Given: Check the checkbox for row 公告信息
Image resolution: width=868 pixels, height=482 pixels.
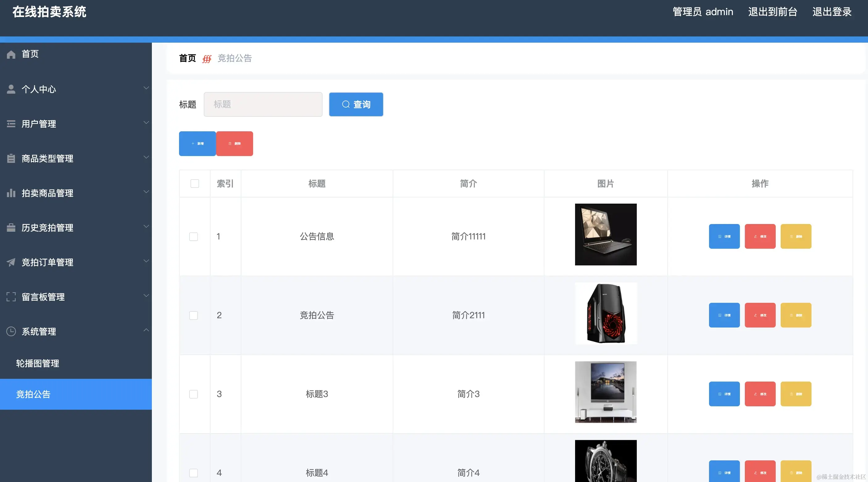Looking at the screenshot, I should tap(194, 236).
